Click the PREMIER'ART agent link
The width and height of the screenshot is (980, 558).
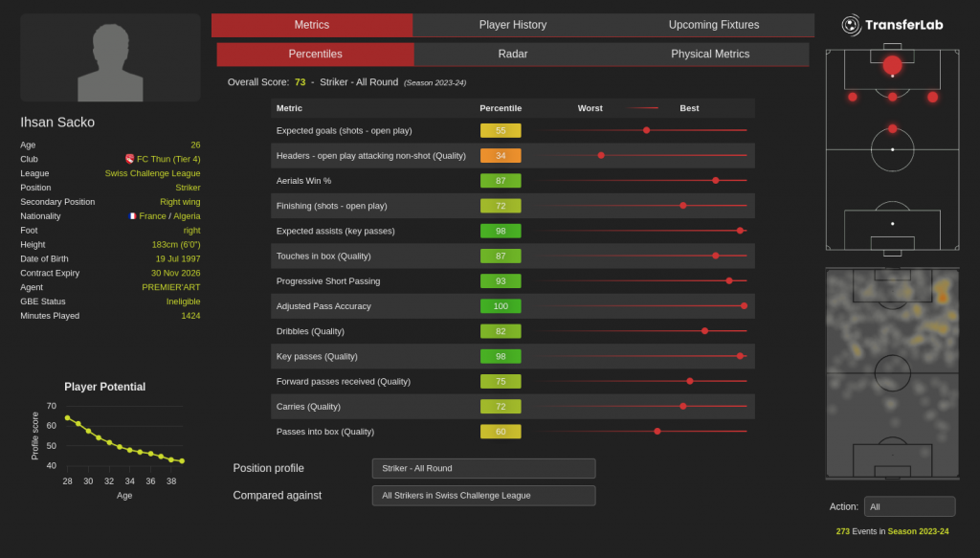pyautogui.click(x=170, y=287)
